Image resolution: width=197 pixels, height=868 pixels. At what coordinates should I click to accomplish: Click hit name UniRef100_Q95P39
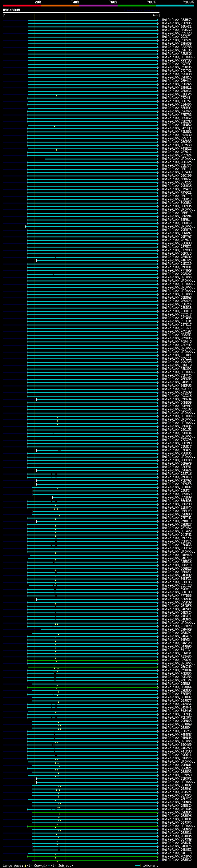(176, 603)
